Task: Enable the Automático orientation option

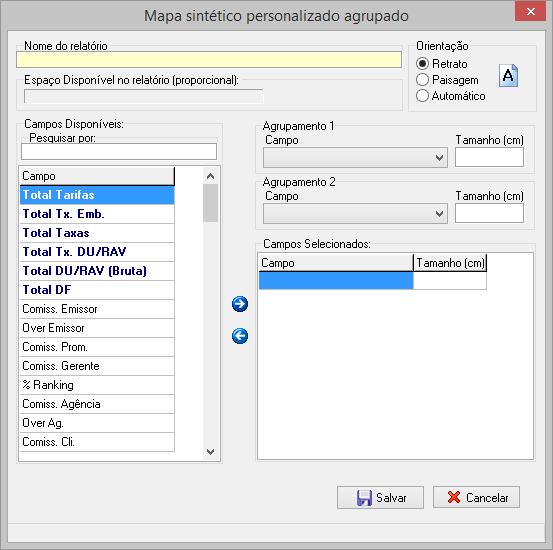Action: [x=451, y=96]
